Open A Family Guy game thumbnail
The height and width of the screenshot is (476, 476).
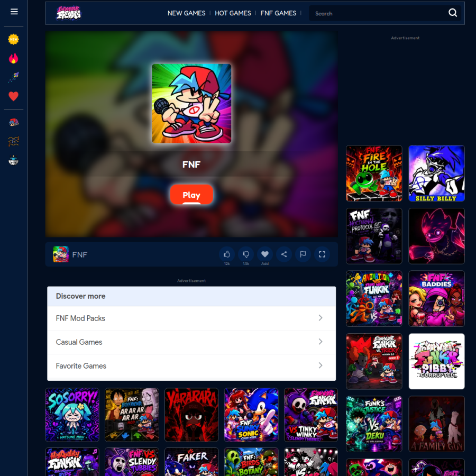tap(436, 424)
